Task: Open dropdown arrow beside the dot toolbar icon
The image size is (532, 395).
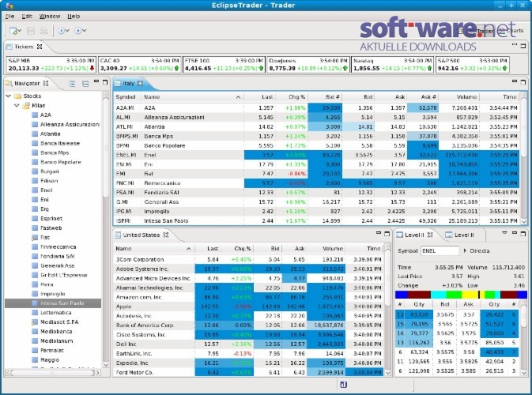Action: coord(84,31)
